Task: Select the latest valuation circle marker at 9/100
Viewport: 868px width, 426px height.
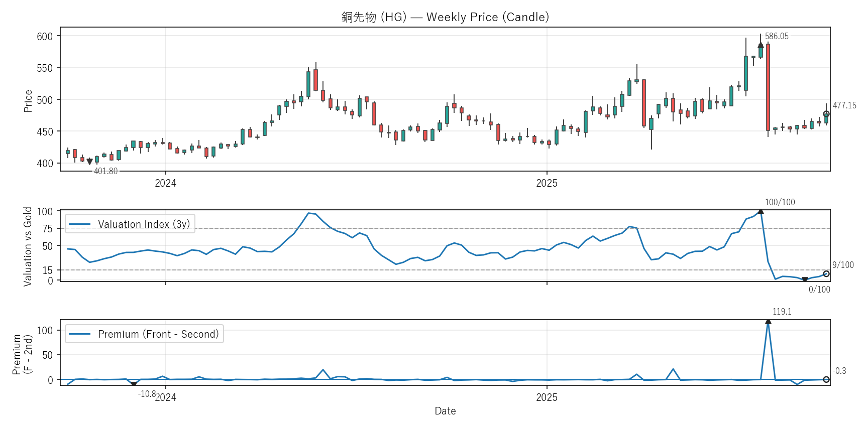Action: 826,274
